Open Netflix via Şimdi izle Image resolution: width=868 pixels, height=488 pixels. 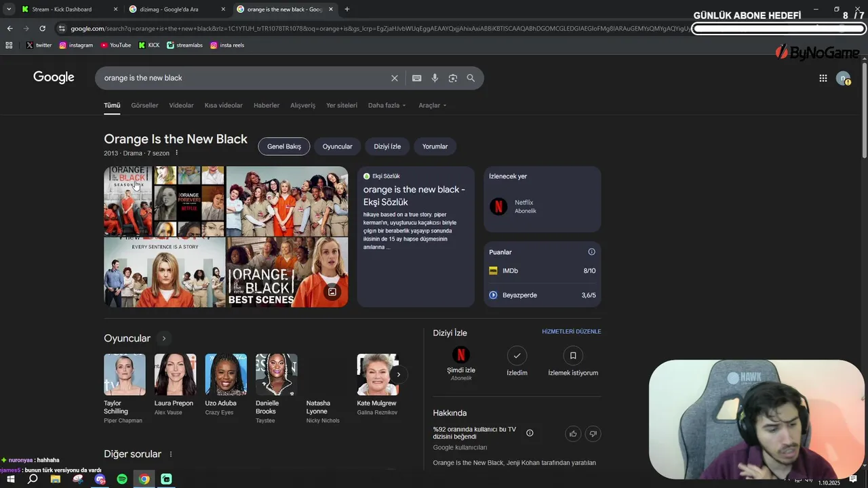461,363
